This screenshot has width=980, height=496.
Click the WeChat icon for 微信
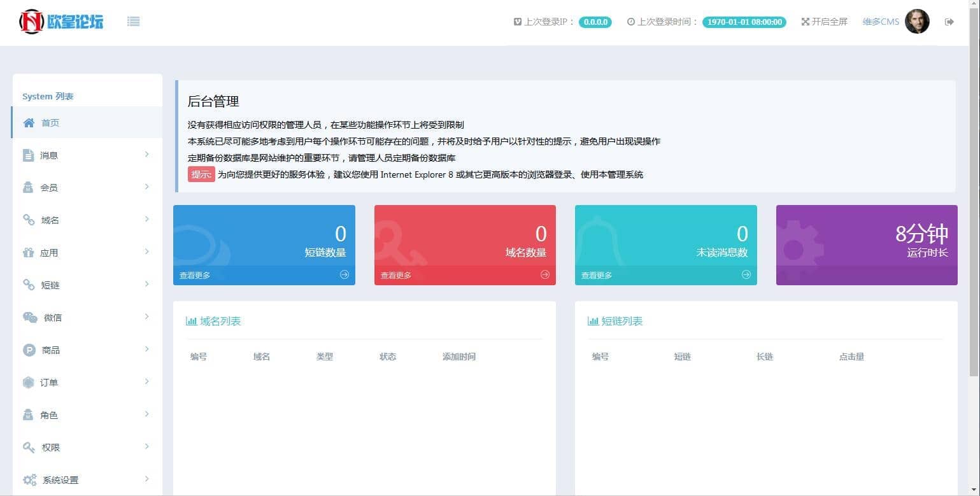click(30, 318)
